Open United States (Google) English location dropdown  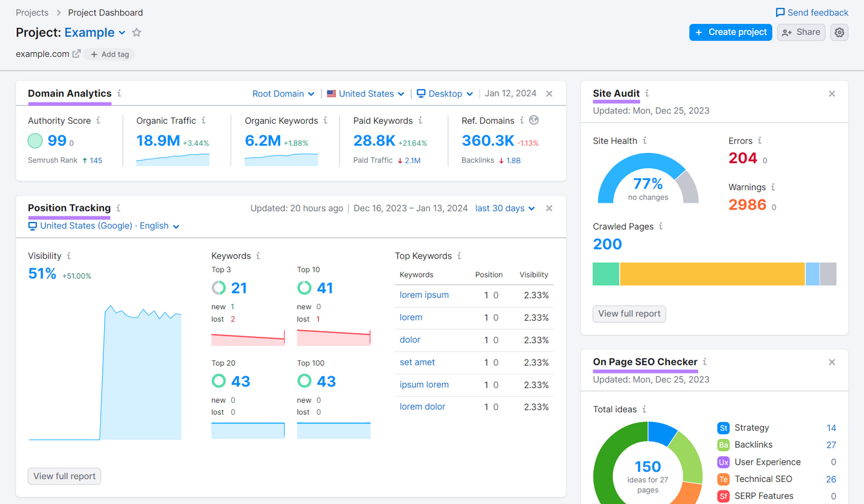pyautogui.click(x=104, y=226)
